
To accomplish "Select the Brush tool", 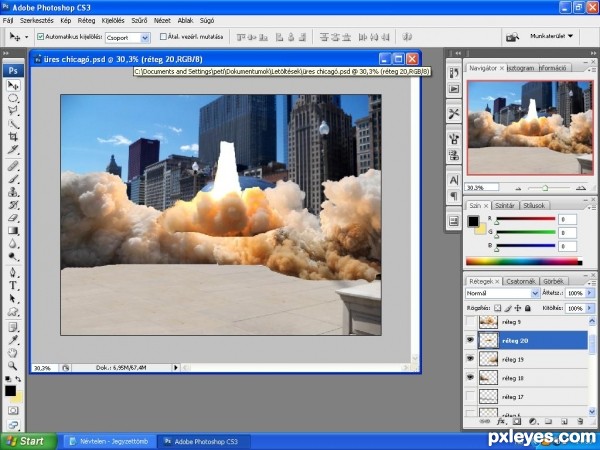I will [x=13, y=179].
